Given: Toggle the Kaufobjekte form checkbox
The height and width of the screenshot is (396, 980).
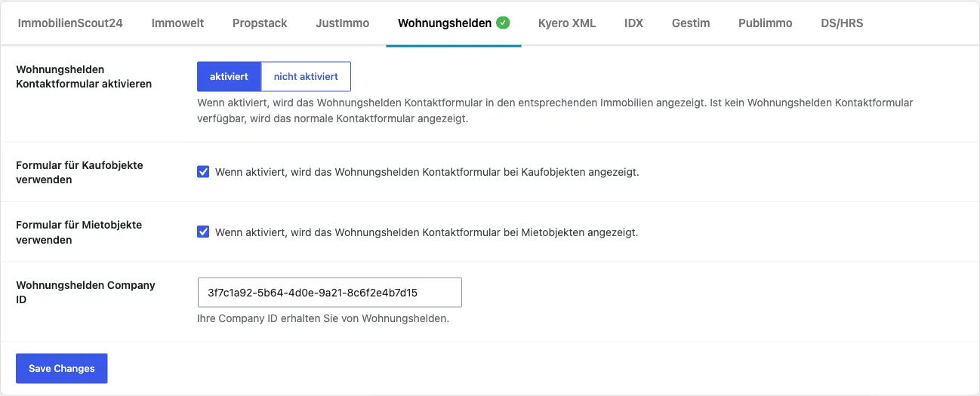Looking at the screenshot, I should [203, 172].
